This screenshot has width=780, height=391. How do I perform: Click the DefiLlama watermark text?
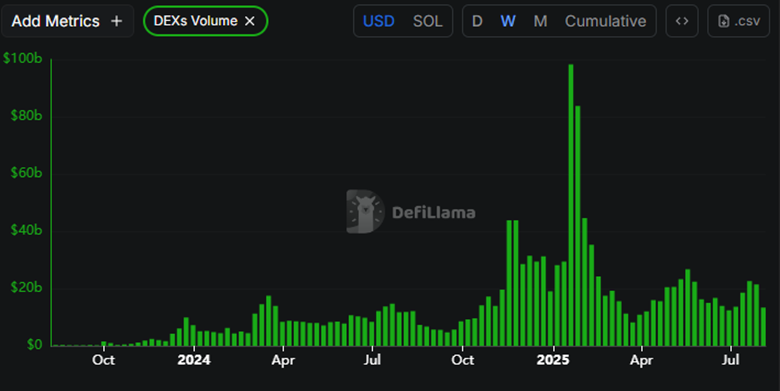(x=433, y=213)
